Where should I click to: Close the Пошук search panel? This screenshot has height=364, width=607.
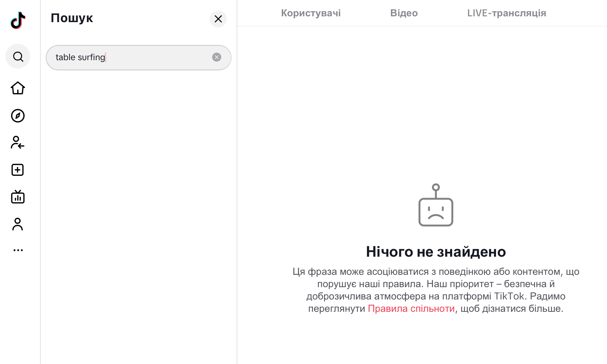tap(218, 19)
